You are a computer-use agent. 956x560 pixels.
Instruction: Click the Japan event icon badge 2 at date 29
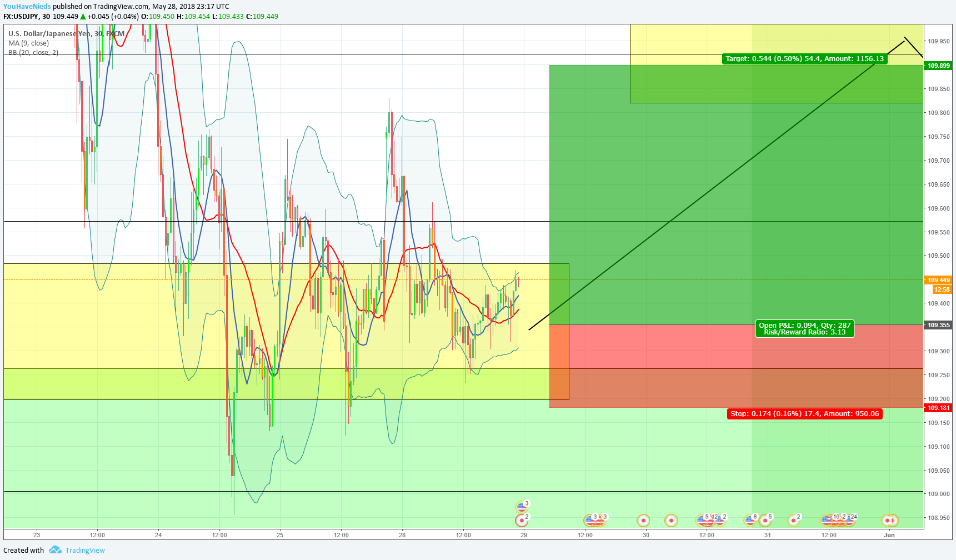[522, 520]
